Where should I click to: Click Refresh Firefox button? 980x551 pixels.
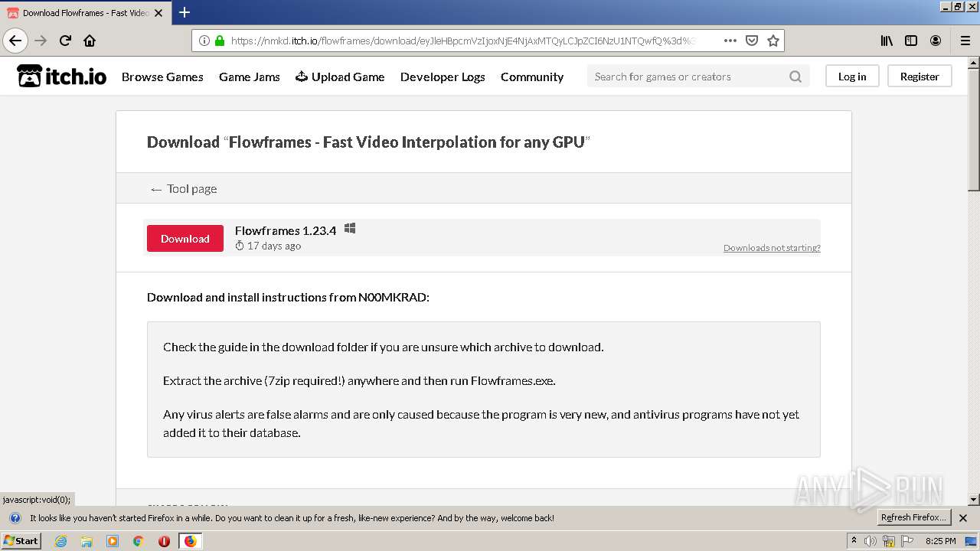click(913, 517)
